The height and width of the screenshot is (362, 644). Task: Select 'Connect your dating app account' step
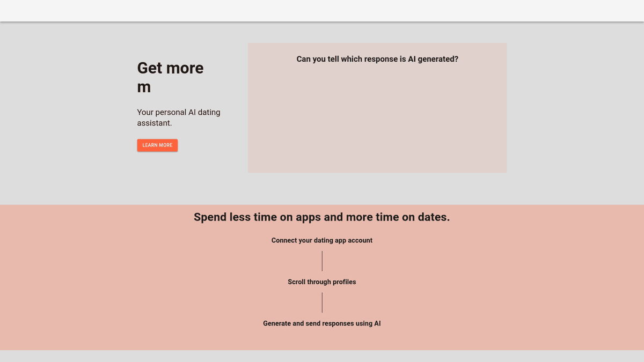[x=322, y=240]
